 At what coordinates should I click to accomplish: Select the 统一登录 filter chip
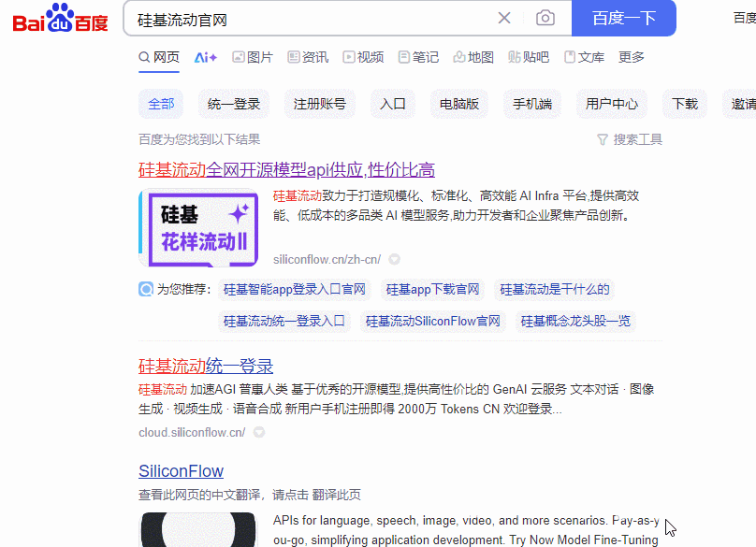(x=234, y=104)
